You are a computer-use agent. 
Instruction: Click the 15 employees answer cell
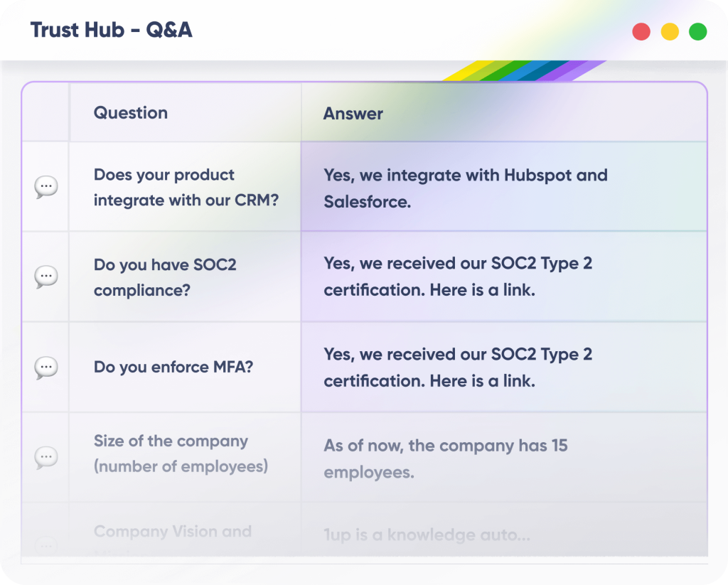(446, 456)
